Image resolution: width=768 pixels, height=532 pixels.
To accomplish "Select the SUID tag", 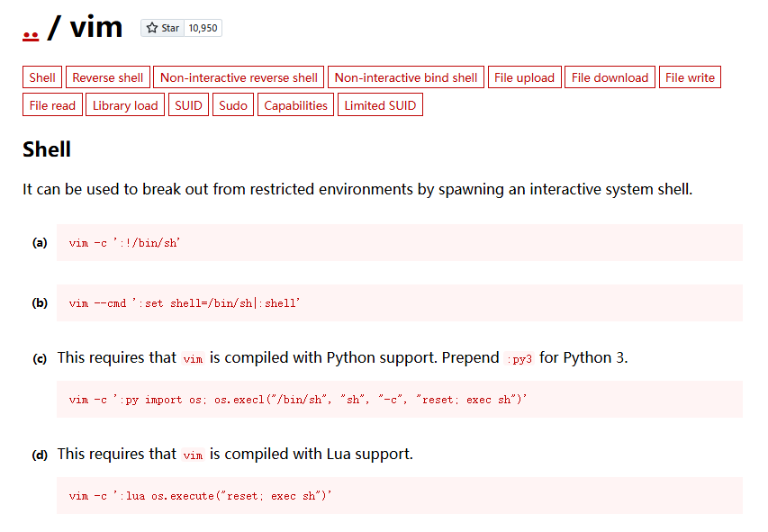I will 188,105.
